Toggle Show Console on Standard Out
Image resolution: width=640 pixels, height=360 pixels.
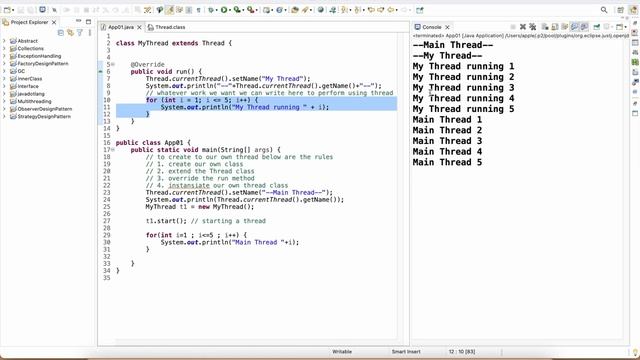[574, 27]
